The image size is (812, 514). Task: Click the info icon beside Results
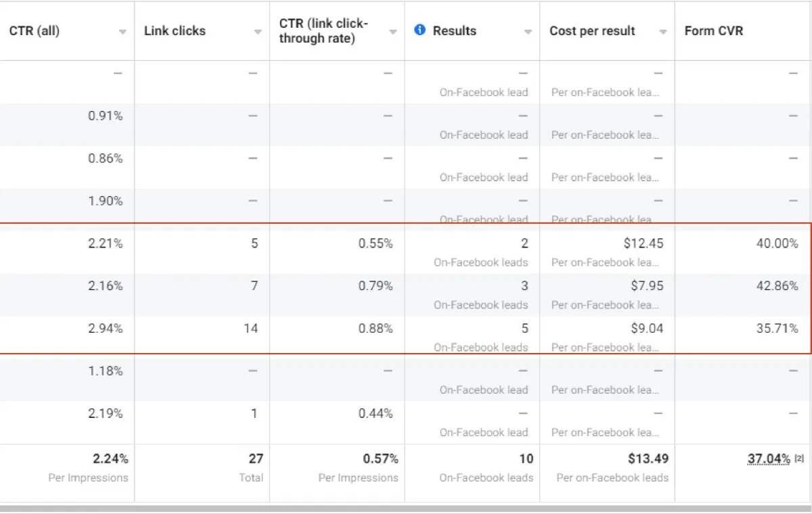(420, 30)
